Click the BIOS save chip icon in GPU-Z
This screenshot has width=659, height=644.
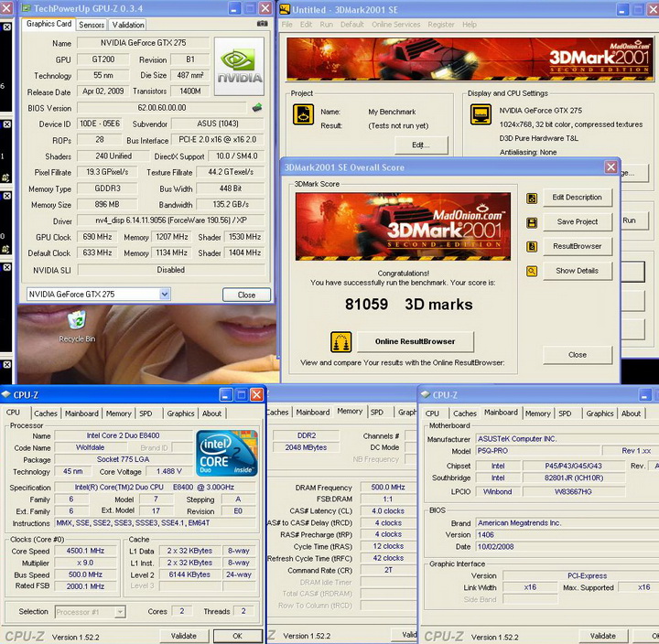[x=257, y=108]
